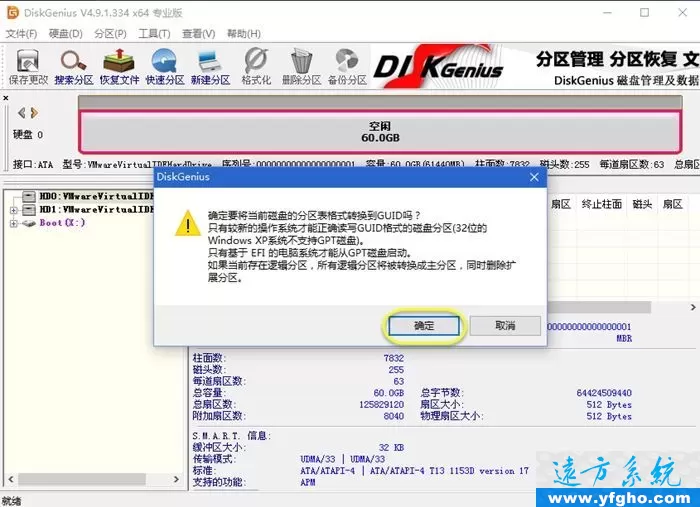This screenshot has width=700, height=507.
Task: Click the 支持的功能 value APM
Action: (x=308, y=482)
